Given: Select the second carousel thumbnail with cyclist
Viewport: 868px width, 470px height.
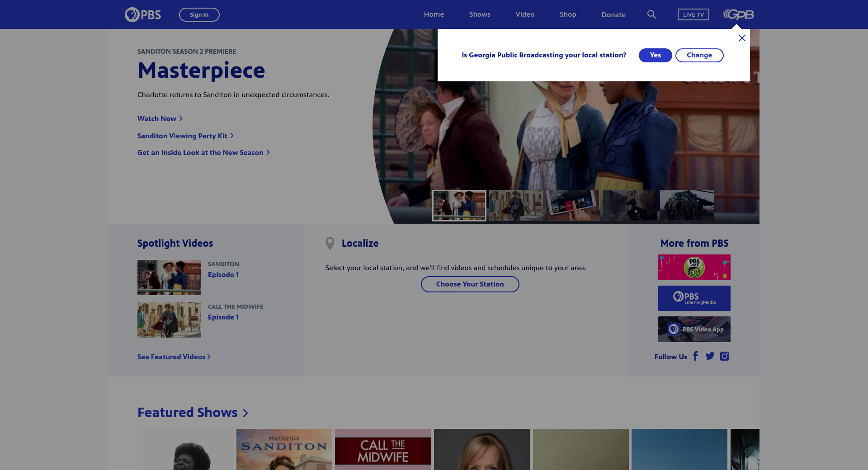Looking at the screenshot, I should (516, 205).
